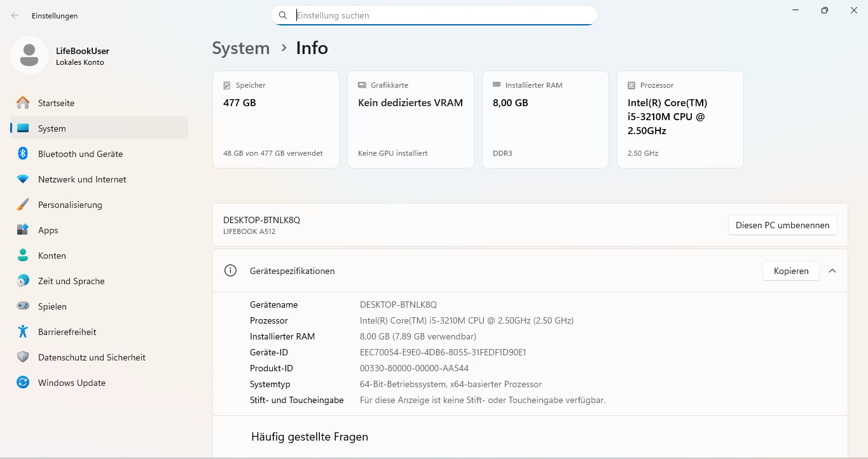Click the Spielen gamepad icon
868x459 pixels.
pyautogui.click(x=23, y=306)
